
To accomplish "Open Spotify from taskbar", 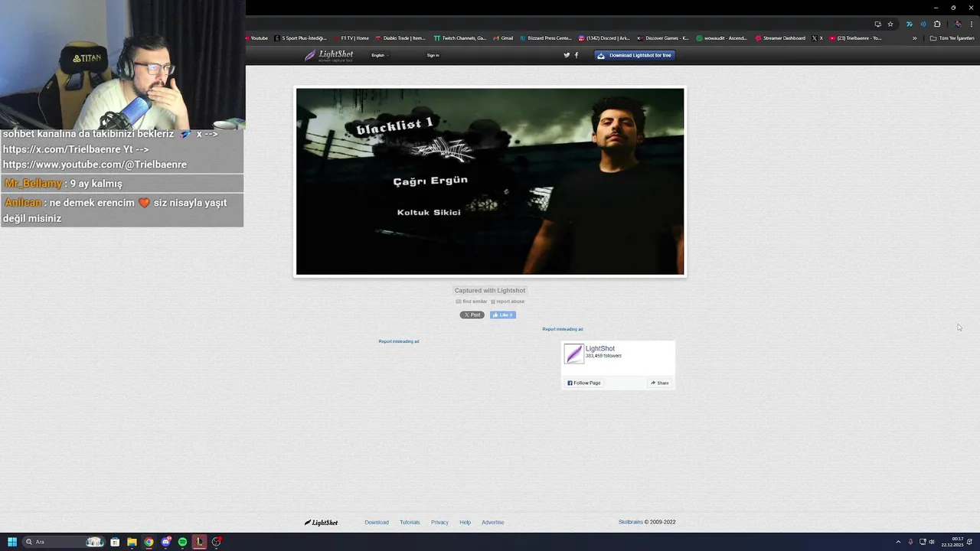I will pos(182,542).
